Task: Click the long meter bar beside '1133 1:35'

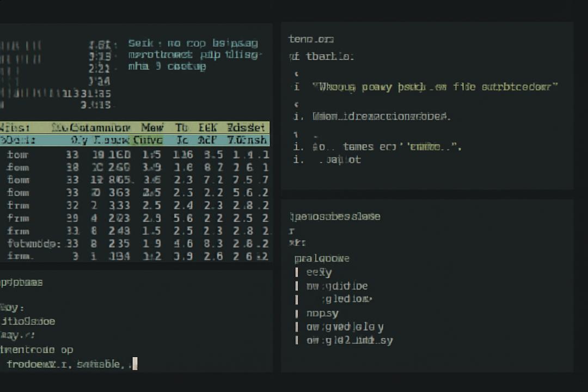Action: coord(30,93)
